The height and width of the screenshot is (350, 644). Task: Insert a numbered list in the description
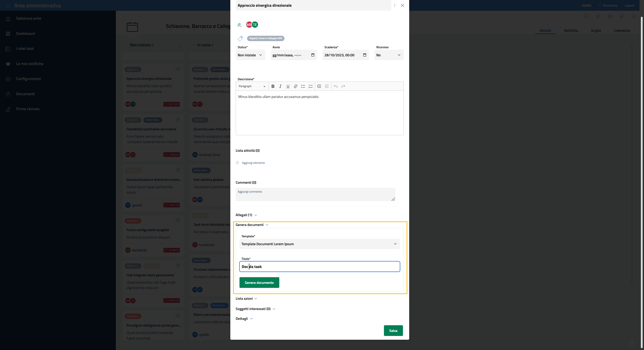tap(310, 86)
